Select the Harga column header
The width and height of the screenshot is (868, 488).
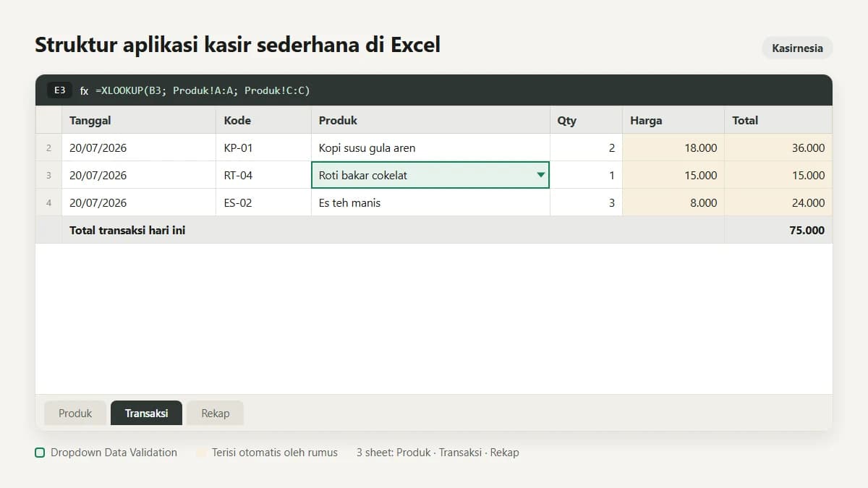[673, 120]
